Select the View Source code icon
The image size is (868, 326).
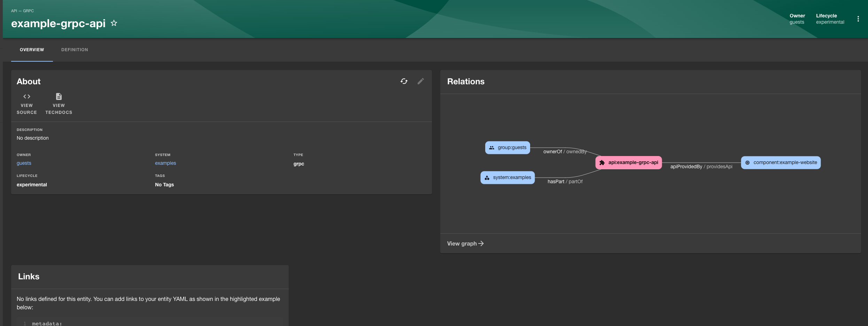point(26,96)
